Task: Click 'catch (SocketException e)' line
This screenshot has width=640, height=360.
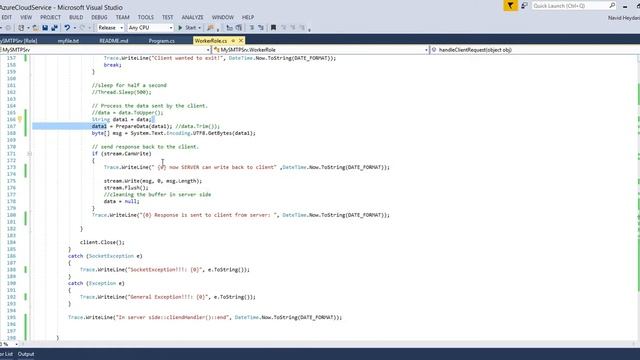Action: click(x=105, y=256)
